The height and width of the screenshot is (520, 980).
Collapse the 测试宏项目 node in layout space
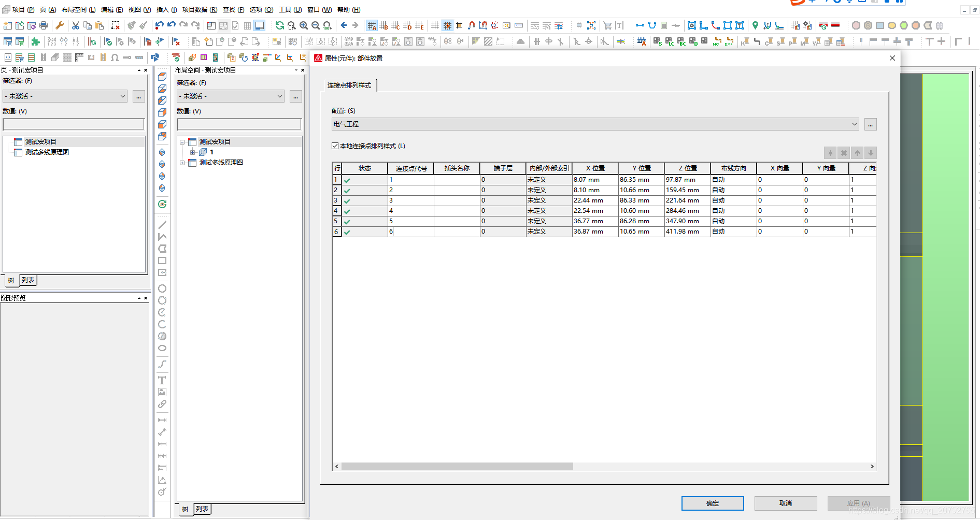click(182, 142)
